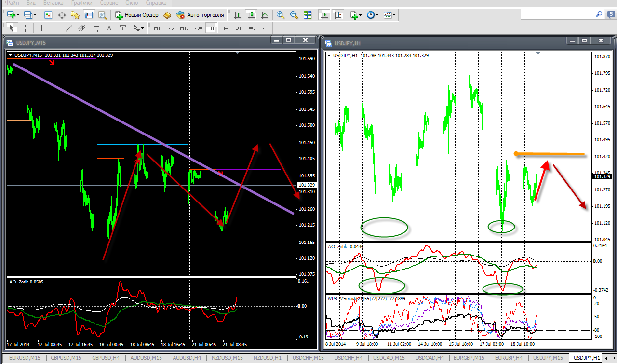Click the New Chart toolbar icon
The height and width of the screenshot is (364, 617).
pyautogui.click(x=12, y=15)
